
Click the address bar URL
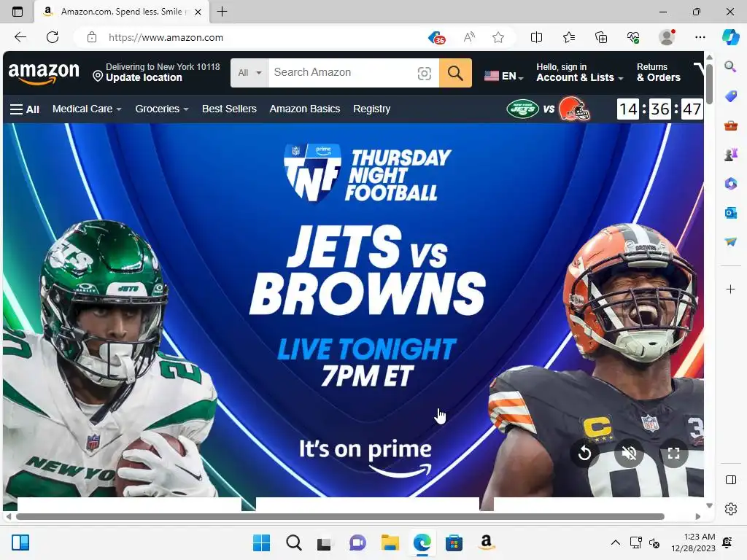pos(166,37)
